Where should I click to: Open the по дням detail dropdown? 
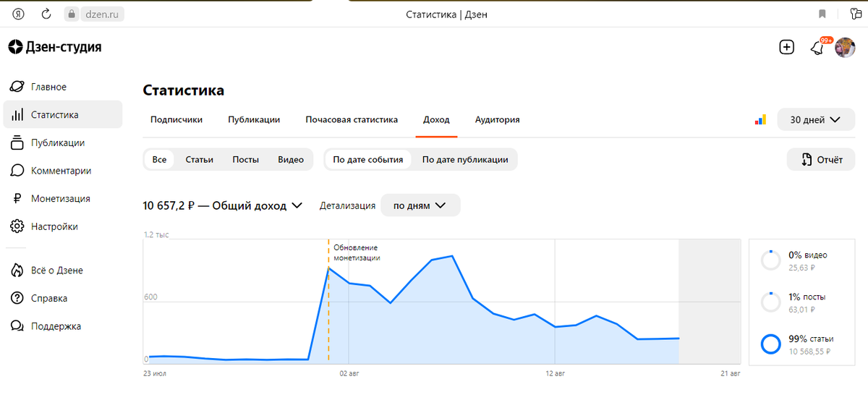point(420,205)
